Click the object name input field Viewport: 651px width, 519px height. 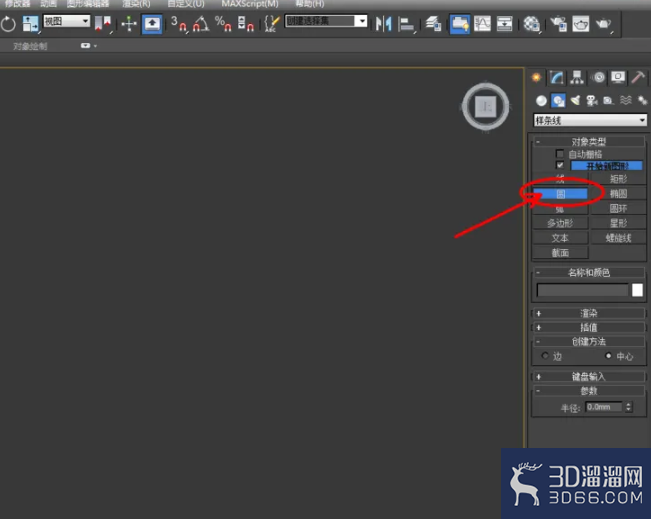click(x=582, y=290)
